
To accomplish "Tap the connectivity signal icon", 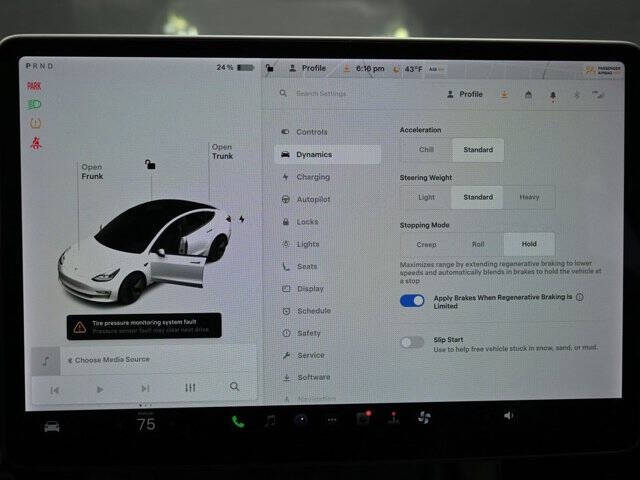I will (598, 95).
